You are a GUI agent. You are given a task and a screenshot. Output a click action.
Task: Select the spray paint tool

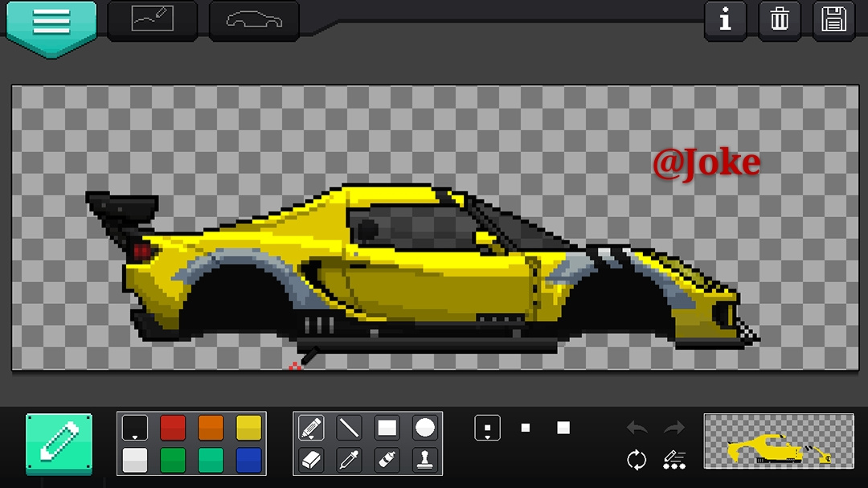[387, 460]
